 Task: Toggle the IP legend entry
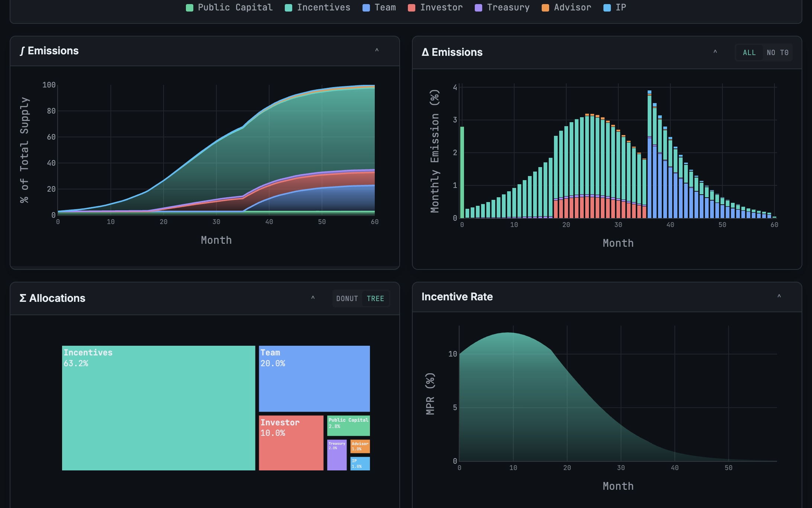point(615,7)
